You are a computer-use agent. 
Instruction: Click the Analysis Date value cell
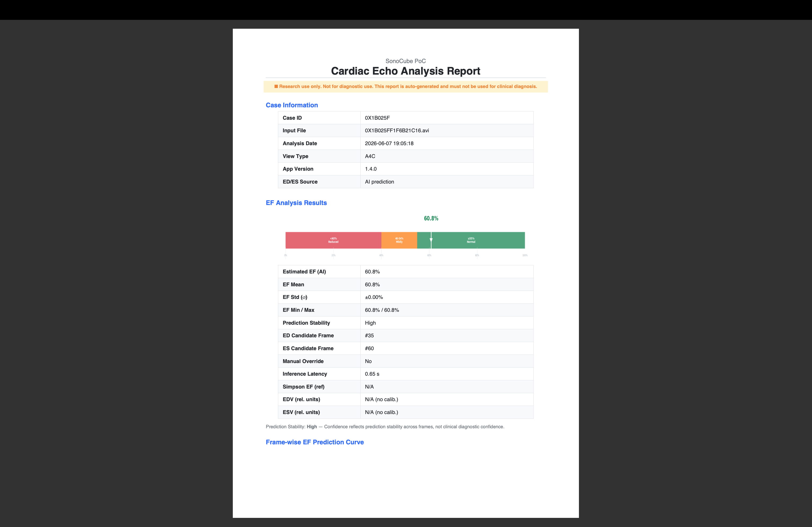447,144
